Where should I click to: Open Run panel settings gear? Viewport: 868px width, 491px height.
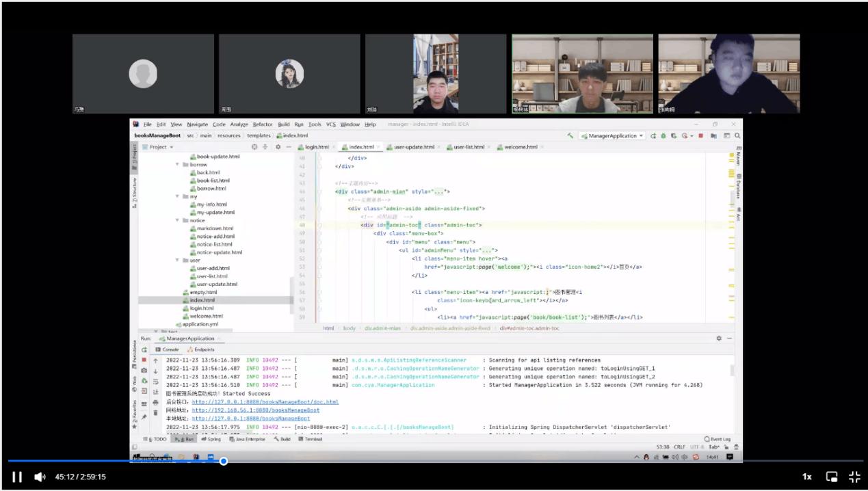click(719, 339)
